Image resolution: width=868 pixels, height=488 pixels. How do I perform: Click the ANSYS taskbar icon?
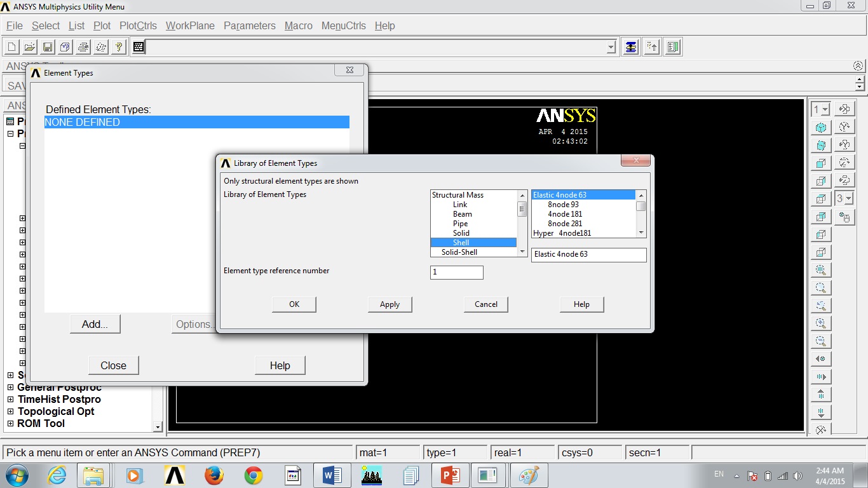coord(175,475)
